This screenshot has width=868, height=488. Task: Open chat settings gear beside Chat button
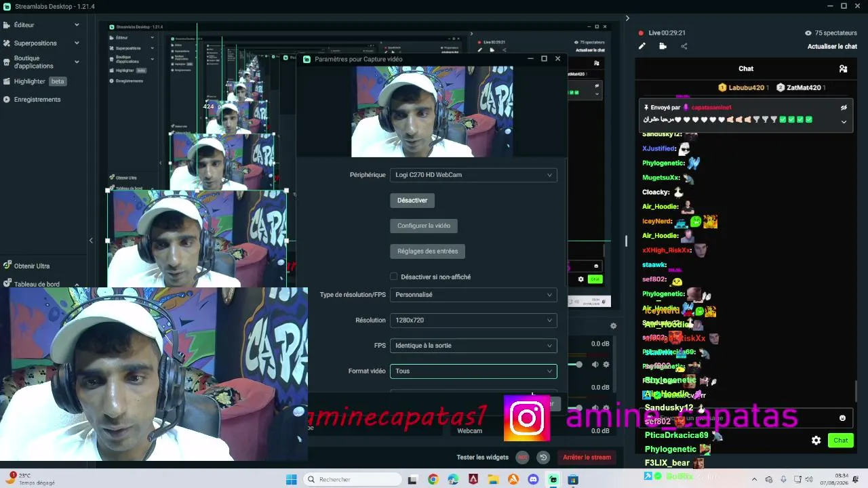coord(816,441)
